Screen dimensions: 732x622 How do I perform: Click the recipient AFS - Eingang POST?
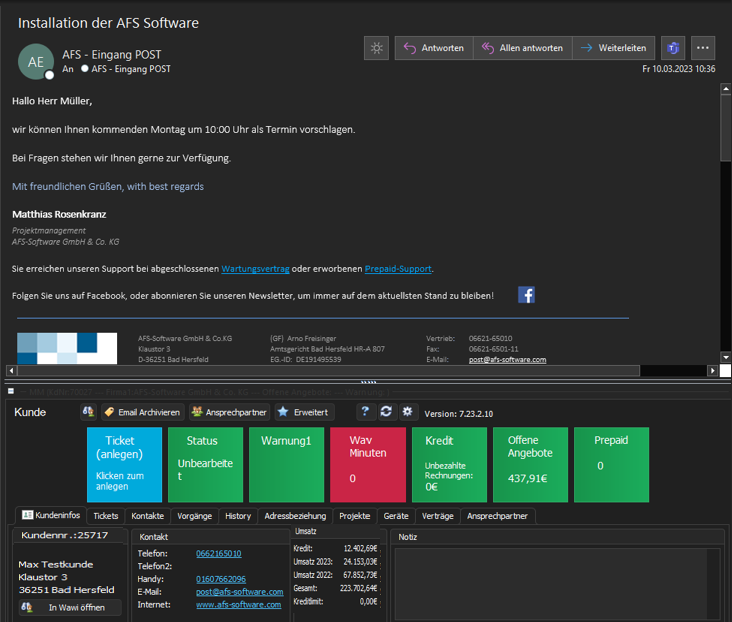point(131,69)
